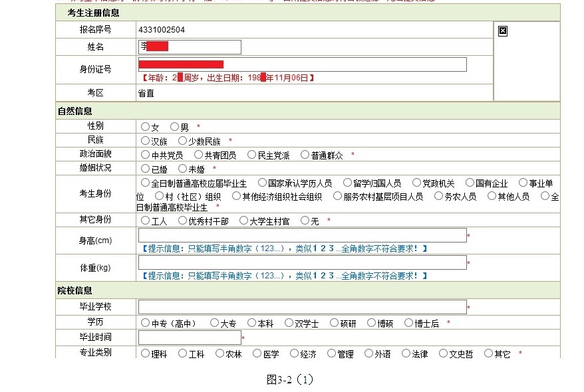This screenshot has width=584, height=392.
Task: Click the 考生注册信息 section header
Action: click(x=94, y=13)
